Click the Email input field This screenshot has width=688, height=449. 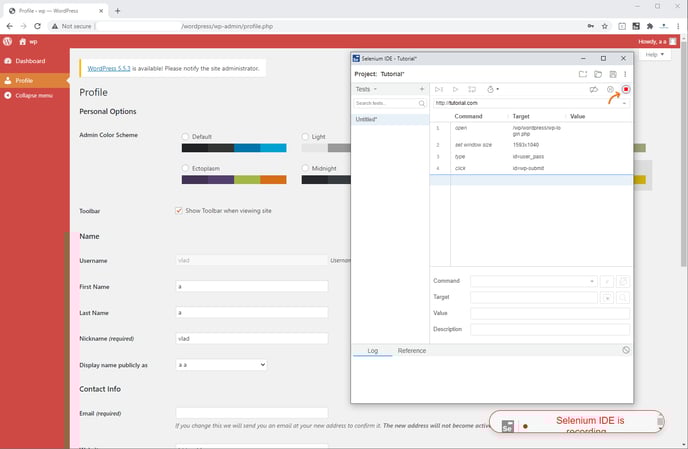click(x=252, y=413)
